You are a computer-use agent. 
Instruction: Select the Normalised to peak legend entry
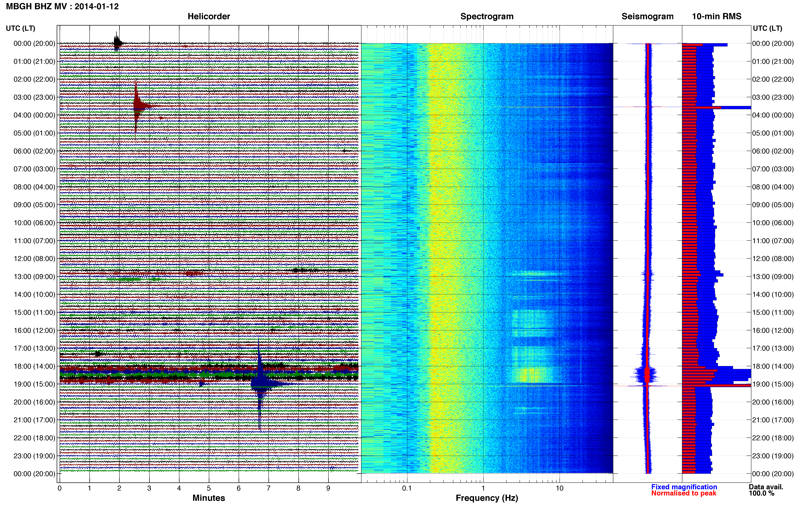pos(684,493)
